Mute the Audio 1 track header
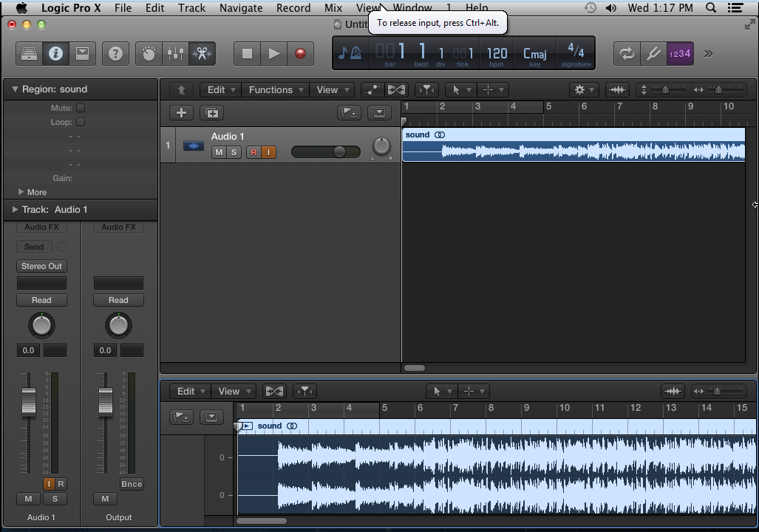 coord(218,152)
